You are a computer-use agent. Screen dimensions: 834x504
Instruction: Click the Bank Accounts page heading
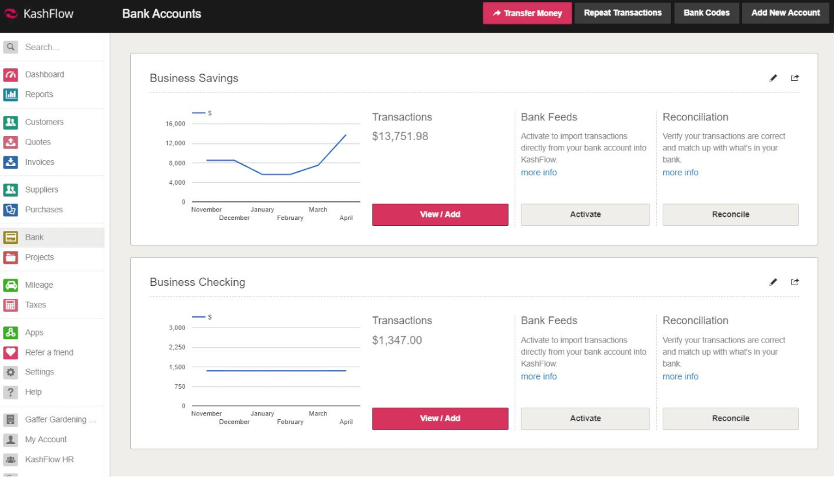tap(162, 14)
